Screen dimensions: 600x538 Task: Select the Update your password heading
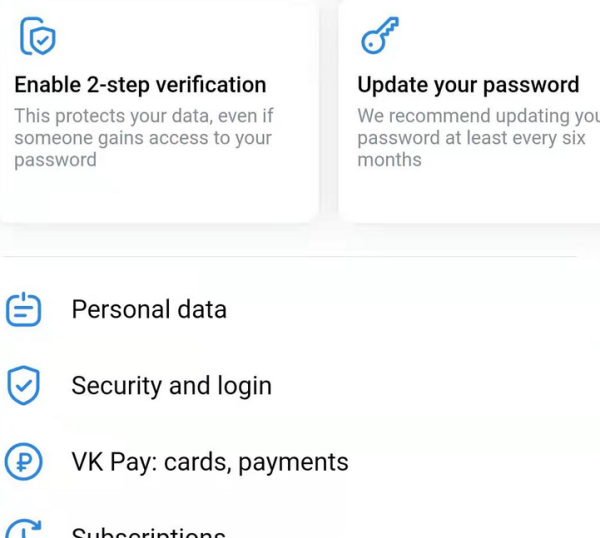click(x=468, y=85)
